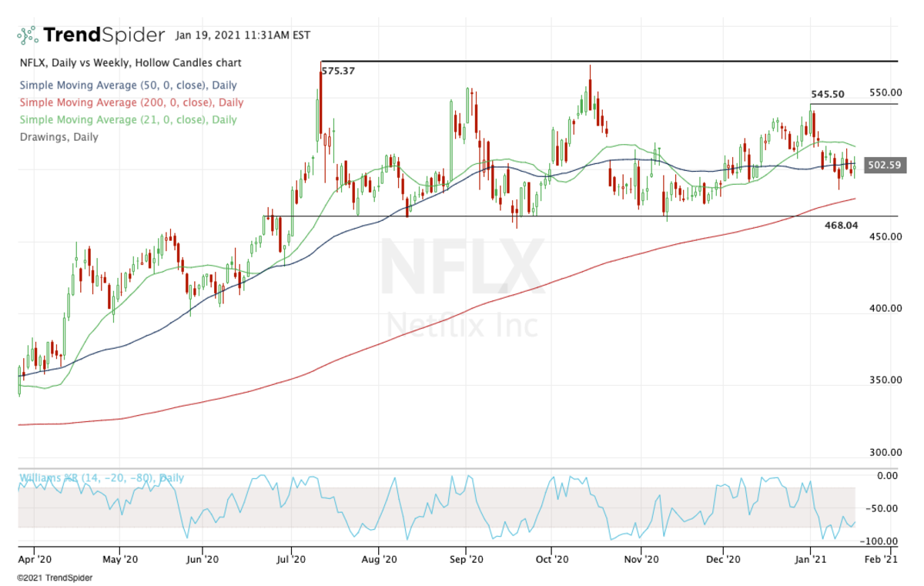Click the 545.50 price level label
Screen dimensions: 924x586
point(828,95)
